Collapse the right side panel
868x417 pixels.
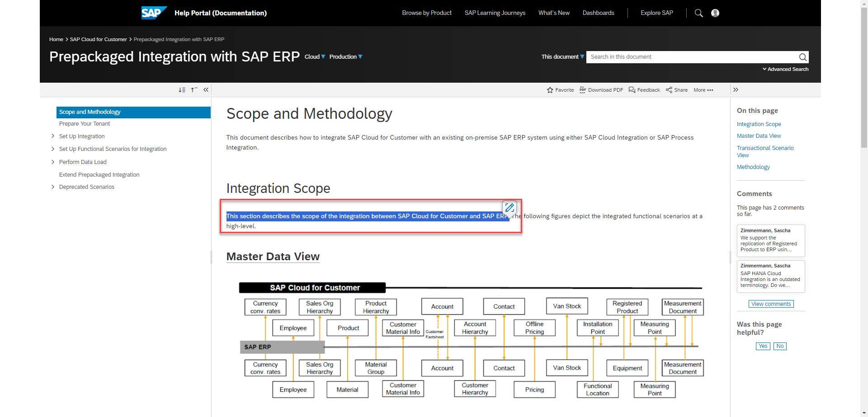tap(736, 90)
